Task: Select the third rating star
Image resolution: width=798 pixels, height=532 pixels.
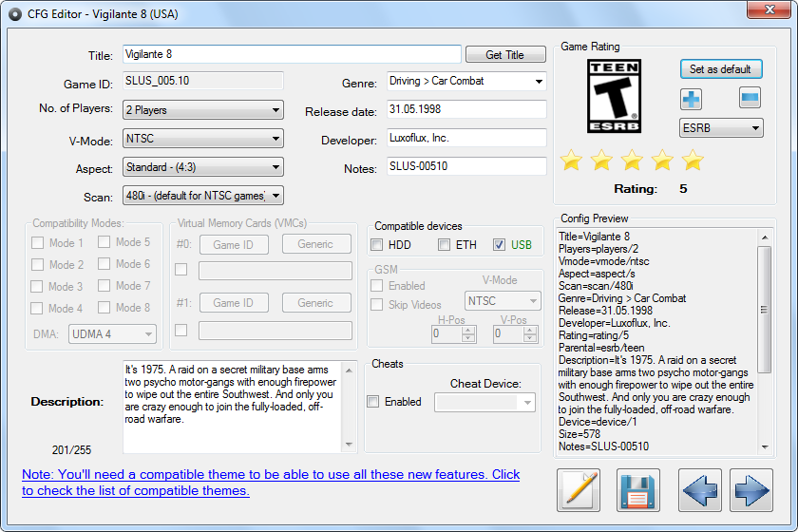Action: click(632, 161)
